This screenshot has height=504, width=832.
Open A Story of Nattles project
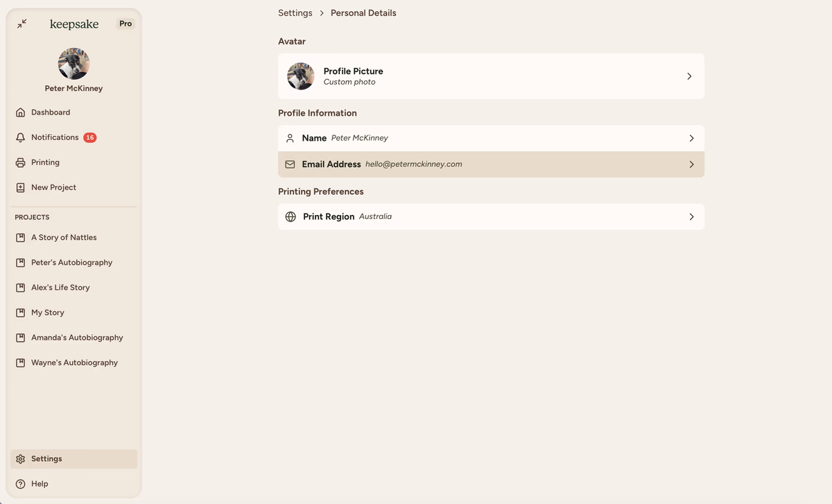point(64,238)
